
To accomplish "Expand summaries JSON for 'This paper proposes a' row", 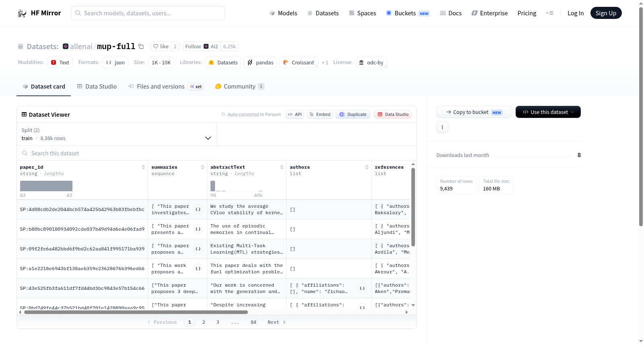I will pyautogui.click(x=198, y=249).
